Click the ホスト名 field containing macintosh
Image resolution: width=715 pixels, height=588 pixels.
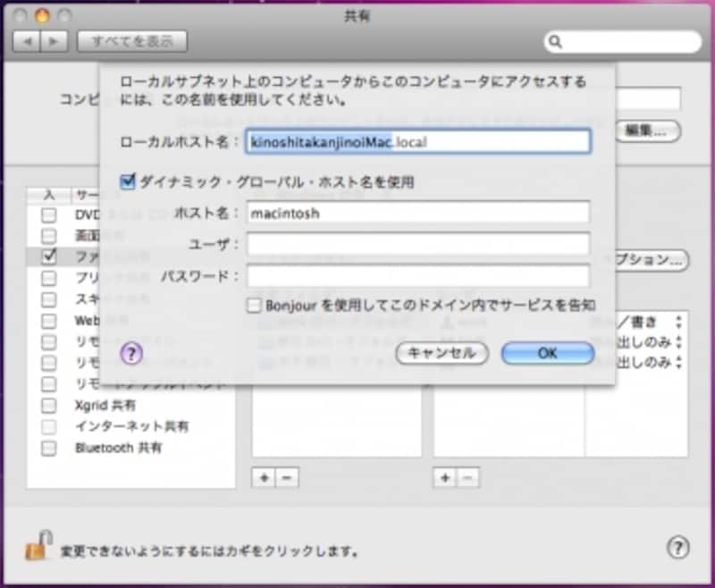pyautogui.click(x=418, y=213)
